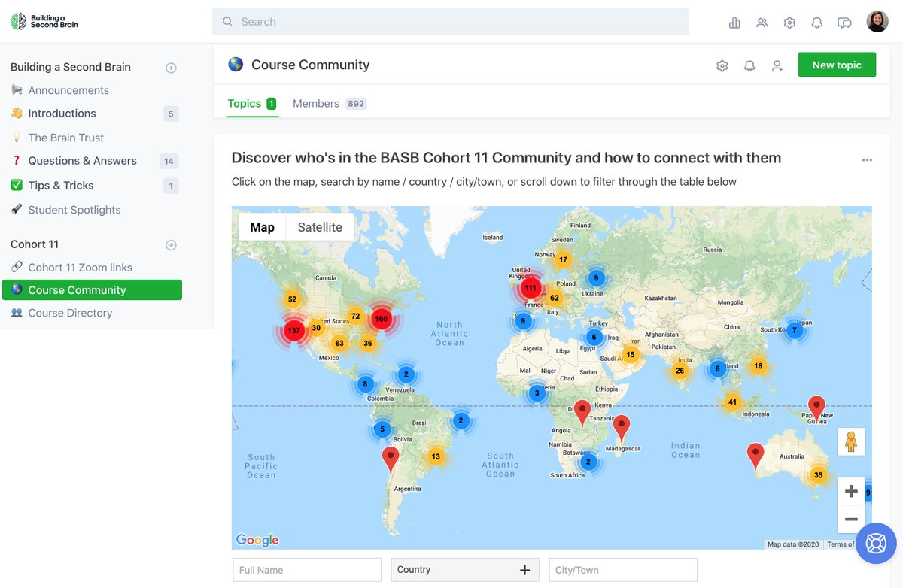
Task: Select the 160 cluster marker on US east
Action: click(x=381, y=319)
